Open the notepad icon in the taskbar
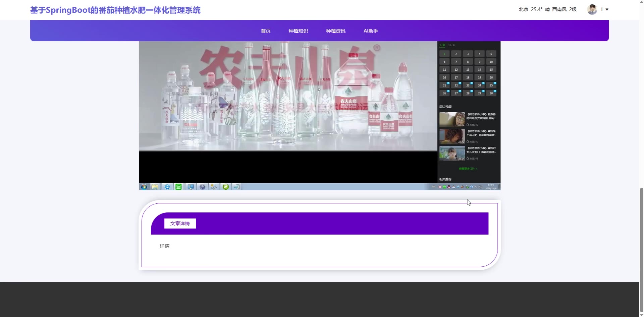 [236, 187]
